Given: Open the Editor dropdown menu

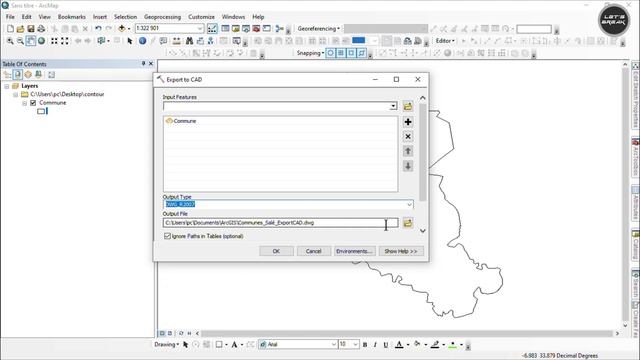Looking at the screenshot, I should (x=445, y=41).
